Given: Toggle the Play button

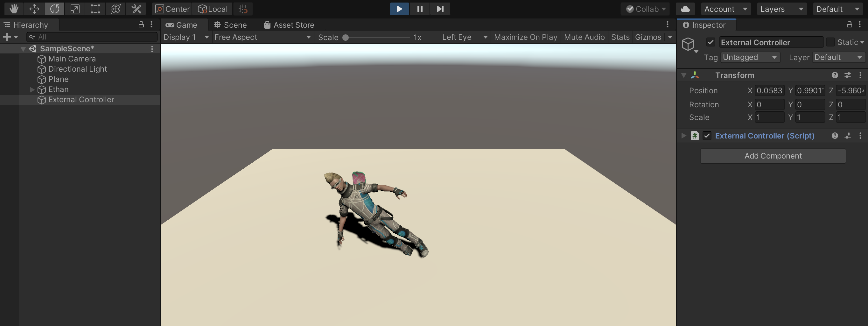Looking at the screenshot, I should (x=399, y=9).
